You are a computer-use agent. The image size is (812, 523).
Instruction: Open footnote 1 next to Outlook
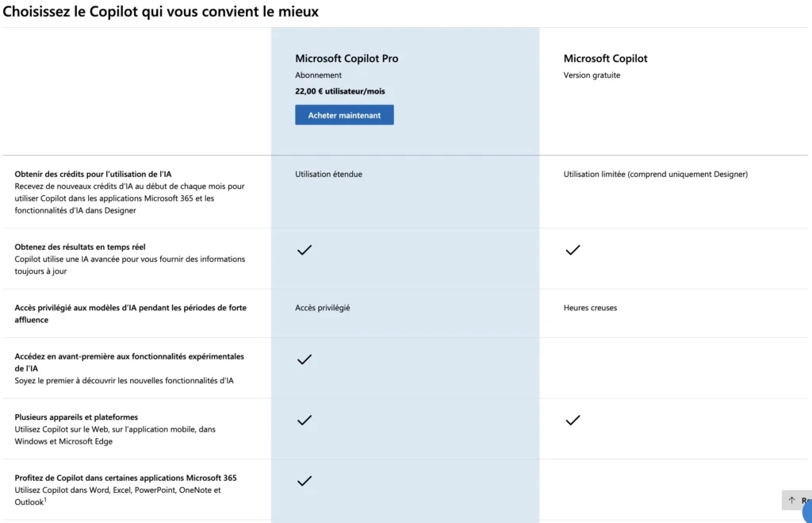[45, 500]
